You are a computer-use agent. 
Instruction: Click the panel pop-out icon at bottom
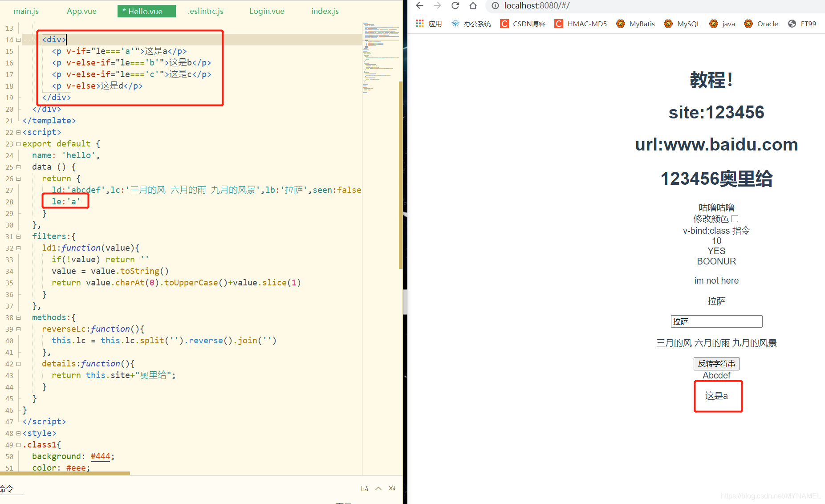365,488
